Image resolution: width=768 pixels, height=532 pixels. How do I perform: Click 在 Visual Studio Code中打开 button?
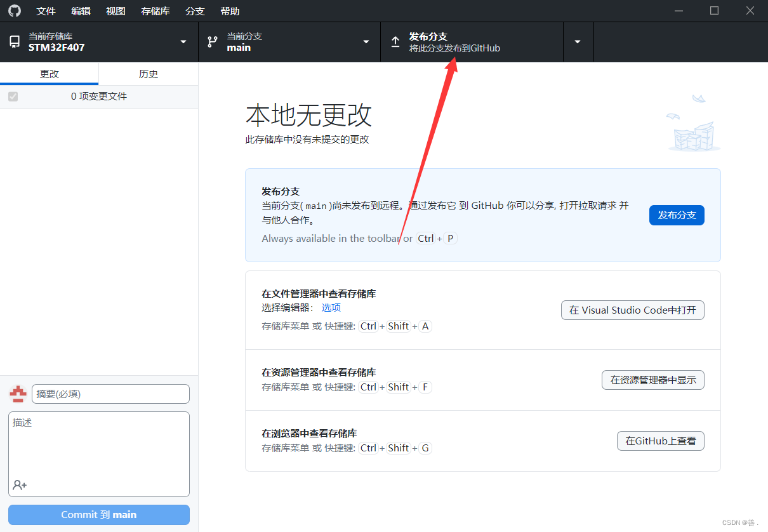tap(633, 310)
